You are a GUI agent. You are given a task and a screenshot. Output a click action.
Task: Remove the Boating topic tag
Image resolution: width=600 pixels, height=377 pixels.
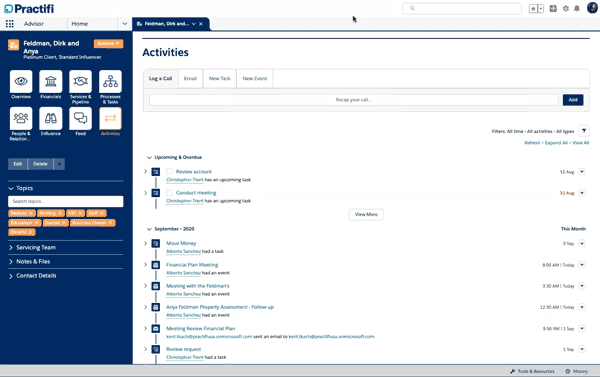[x=60, y=213]
